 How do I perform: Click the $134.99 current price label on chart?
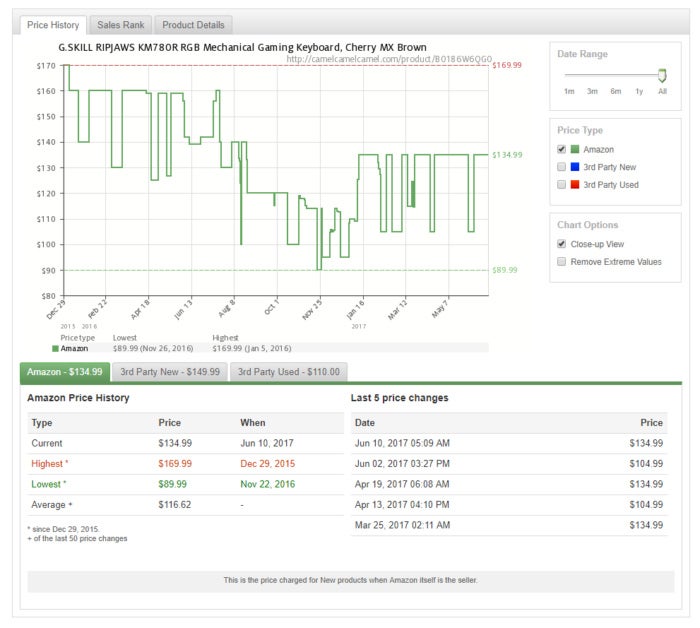(x=507, y=155)
